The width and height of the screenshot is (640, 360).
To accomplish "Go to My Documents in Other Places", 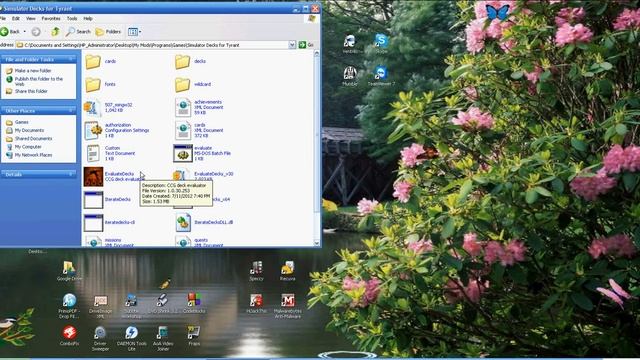I will 29,130.
